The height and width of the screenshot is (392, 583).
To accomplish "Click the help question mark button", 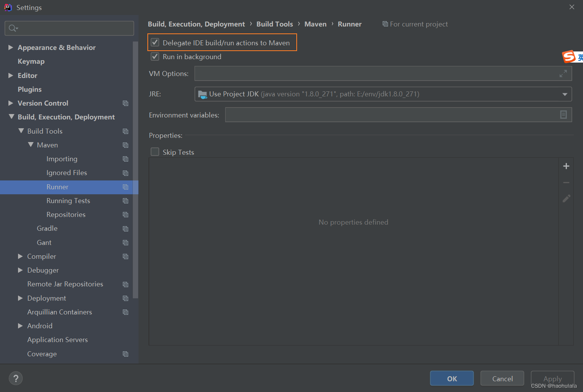I will point(16,378).
